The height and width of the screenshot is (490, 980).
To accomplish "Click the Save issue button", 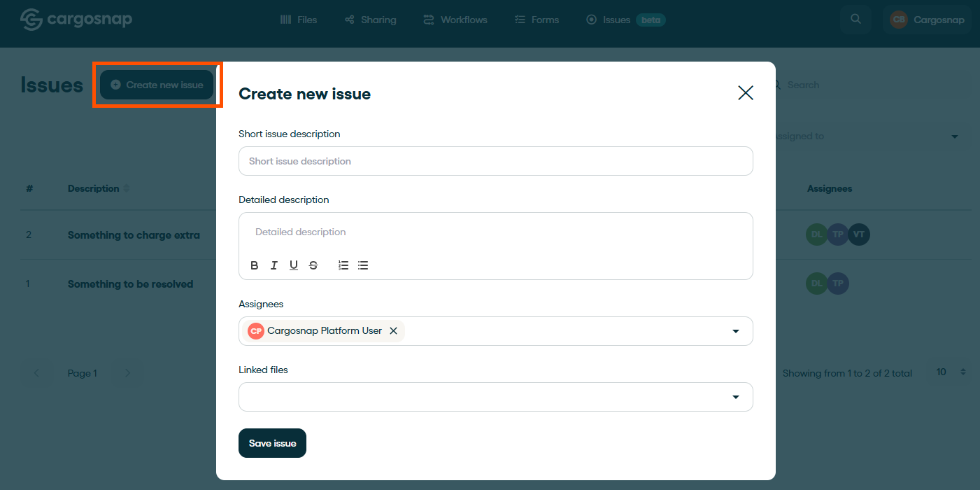I will (x=272, y=443).
